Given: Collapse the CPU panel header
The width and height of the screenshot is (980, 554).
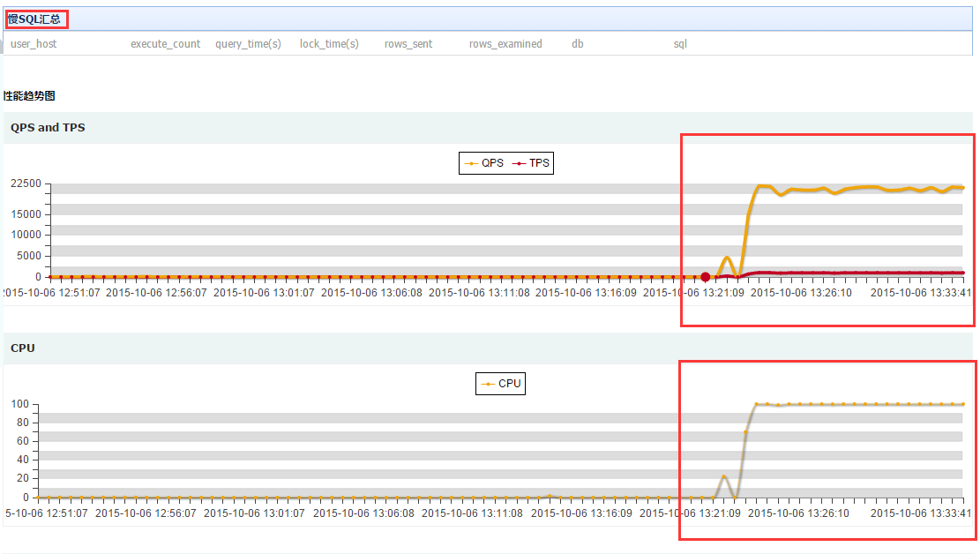Looking at the screenshot, I should tap(23, 348).
